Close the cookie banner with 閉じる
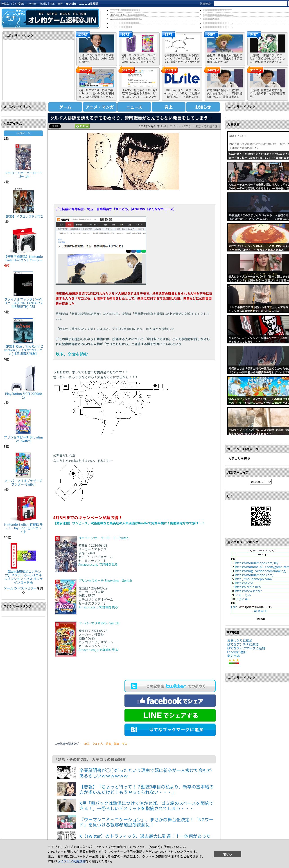289x868 pixels. click(x=227, y=854)
